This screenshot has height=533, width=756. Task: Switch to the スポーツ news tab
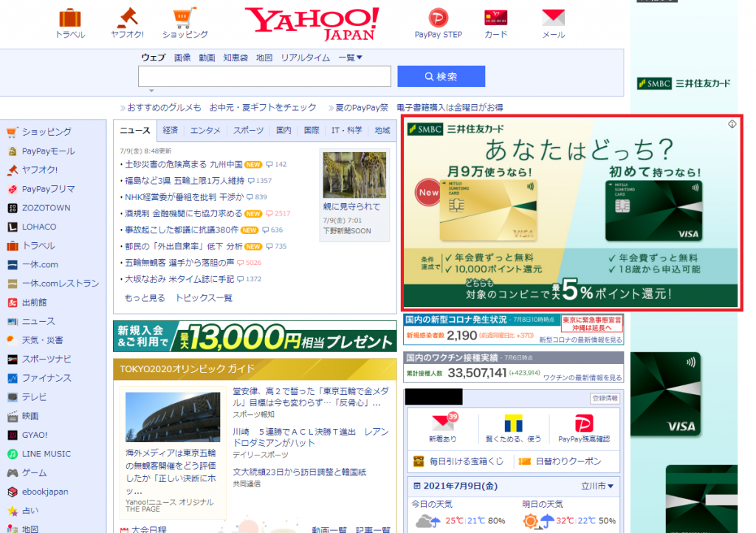click(248, 130)
